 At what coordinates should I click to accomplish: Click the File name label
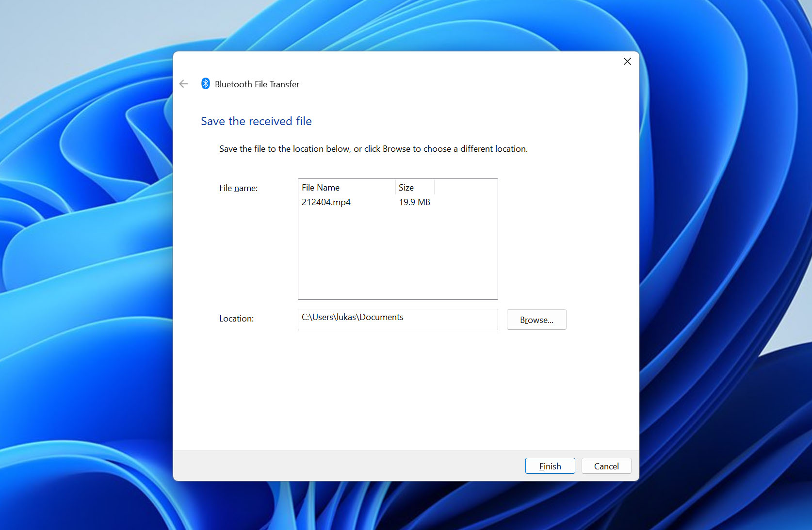click(238, 188)
